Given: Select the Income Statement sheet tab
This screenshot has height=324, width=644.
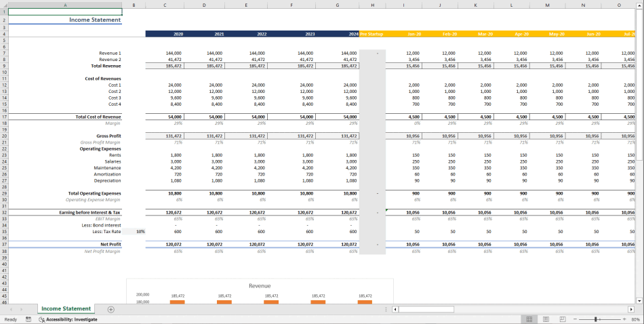Looking at the screenshot, I should pos(66,309).
